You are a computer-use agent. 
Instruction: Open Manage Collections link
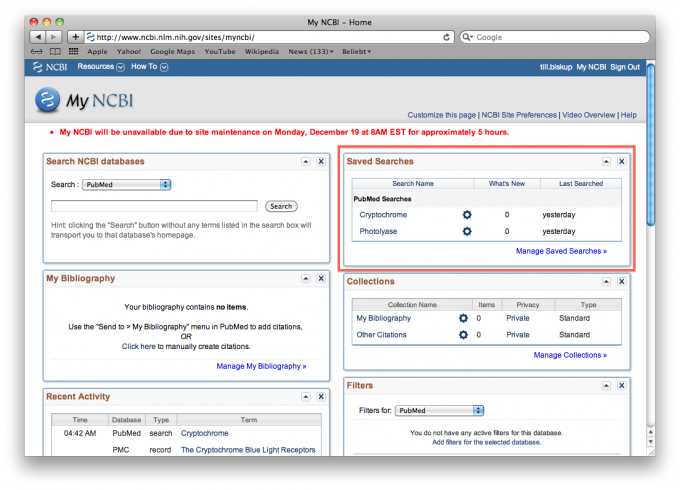coord(570,355)
